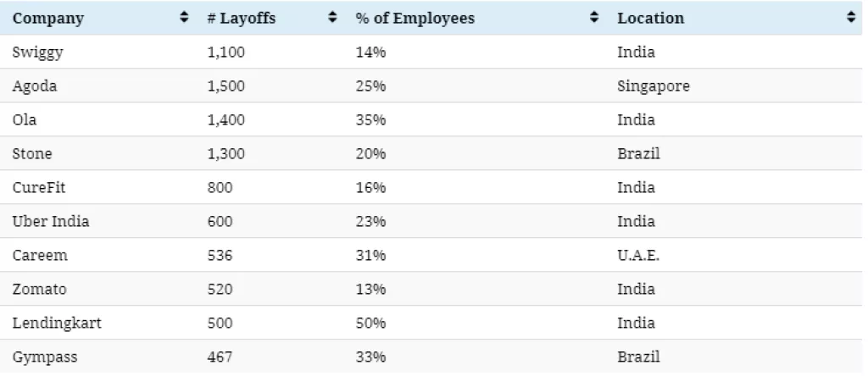Image resolution: width=868 pixels, height=376 pixels.
Task: Click the # Layoffs sort arrows icon
Action: 332,18
